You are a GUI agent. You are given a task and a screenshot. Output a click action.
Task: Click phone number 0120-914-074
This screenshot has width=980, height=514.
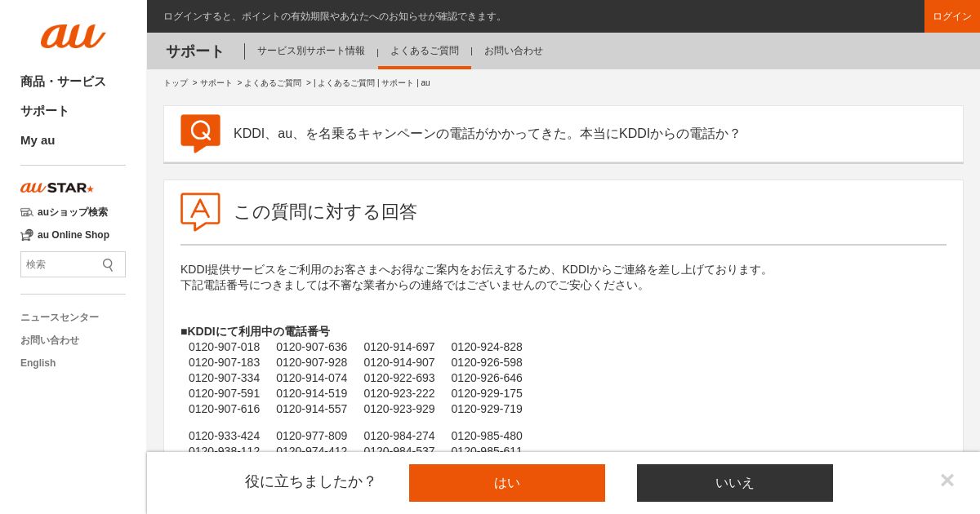click(312, 378)
